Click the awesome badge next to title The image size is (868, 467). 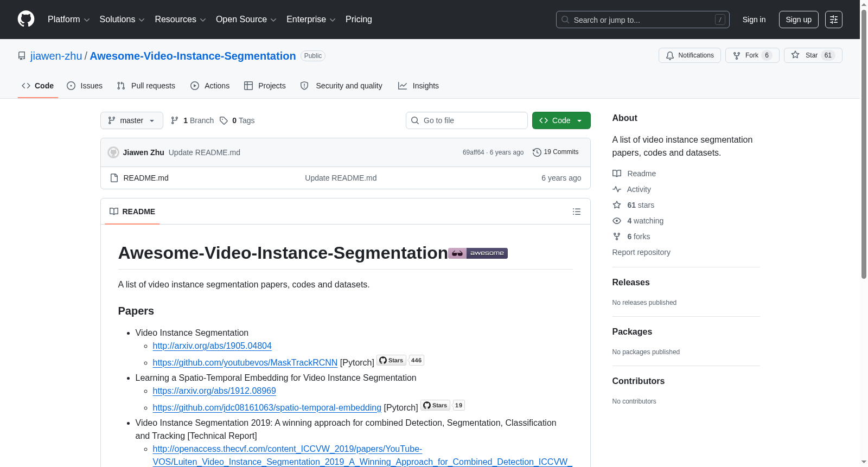pos(478,253)
